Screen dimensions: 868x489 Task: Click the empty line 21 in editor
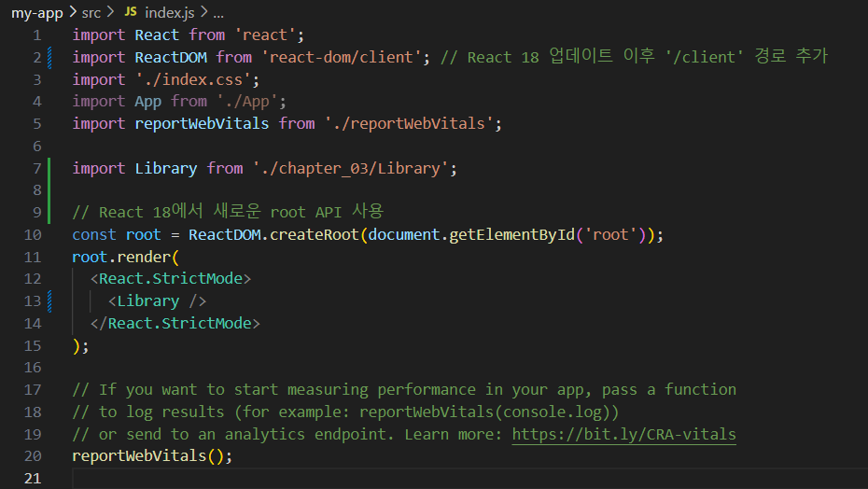[x=469, y=479]
